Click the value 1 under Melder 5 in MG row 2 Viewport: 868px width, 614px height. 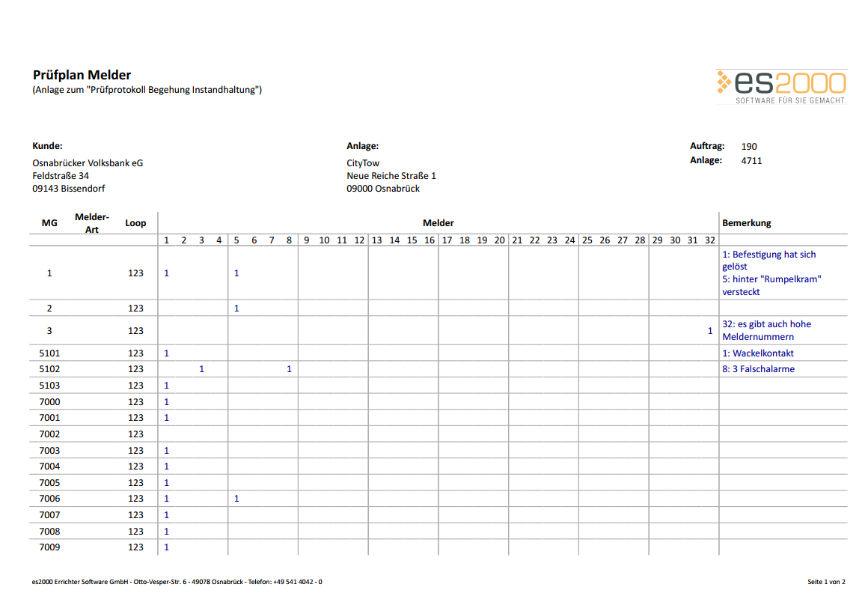(236, 308)
